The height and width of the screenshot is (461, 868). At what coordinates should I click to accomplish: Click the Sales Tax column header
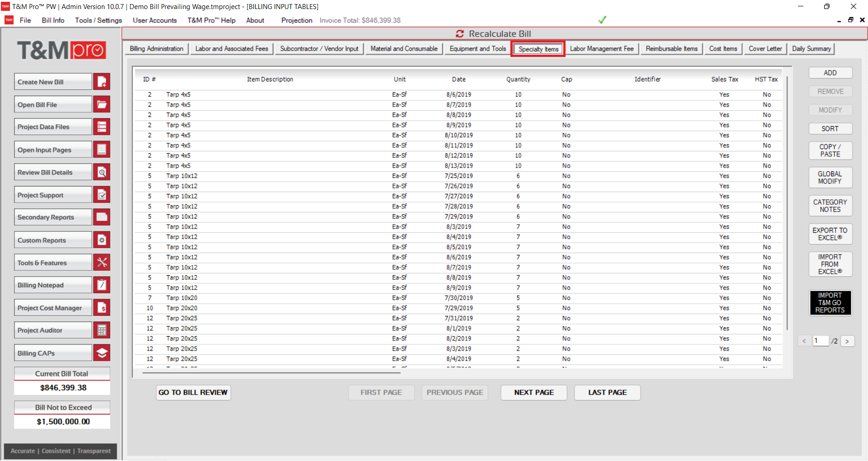[724, 80]
